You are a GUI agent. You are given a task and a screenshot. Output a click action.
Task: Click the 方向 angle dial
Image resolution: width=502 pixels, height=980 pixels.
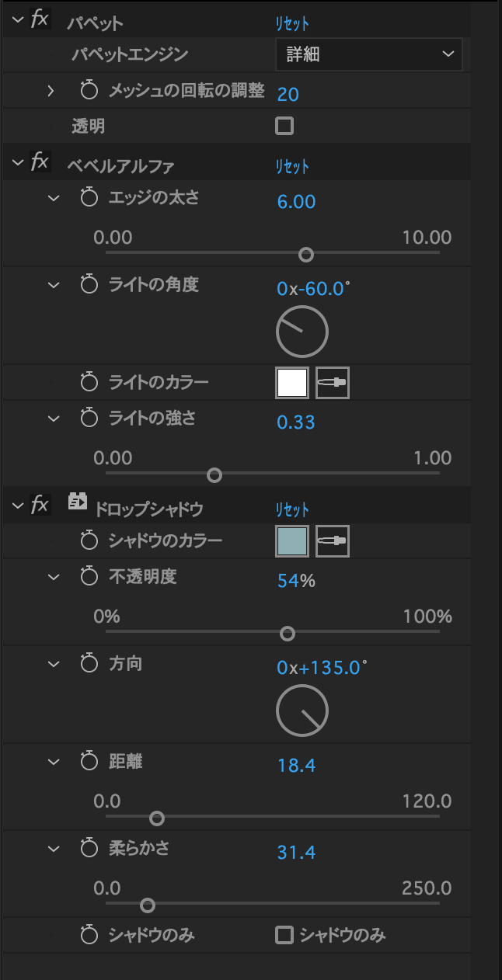302,711
